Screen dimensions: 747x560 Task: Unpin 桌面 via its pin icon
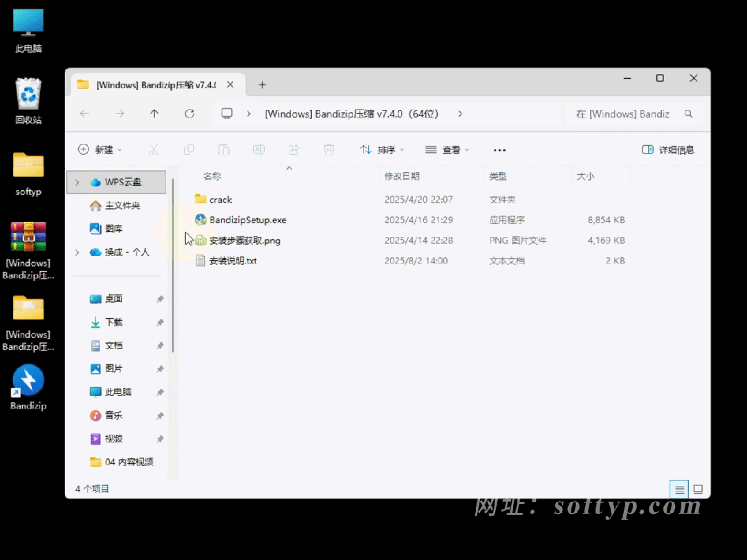tap(160, 299)
